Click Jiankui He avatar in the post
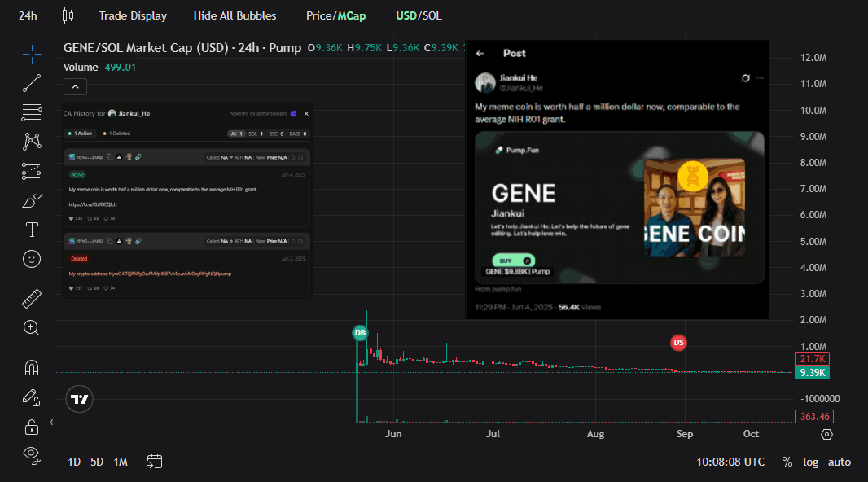Image resolution: width=868 pixels, height=482 pixels. click(485, 82)
